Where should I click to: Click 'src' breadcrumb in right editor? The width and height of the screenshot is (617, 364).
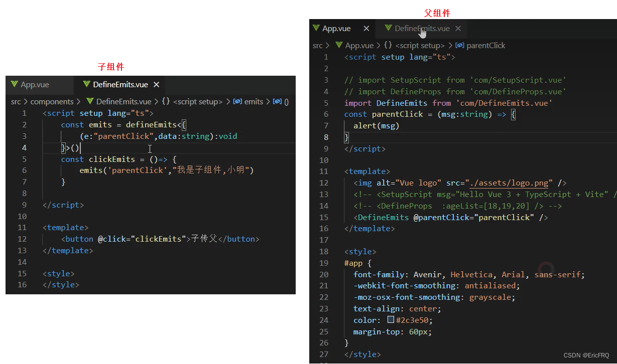(x=317, y=45)
